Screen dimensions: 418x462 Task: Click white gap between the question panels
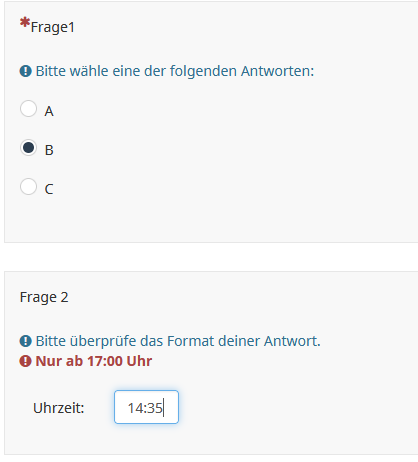211,257
